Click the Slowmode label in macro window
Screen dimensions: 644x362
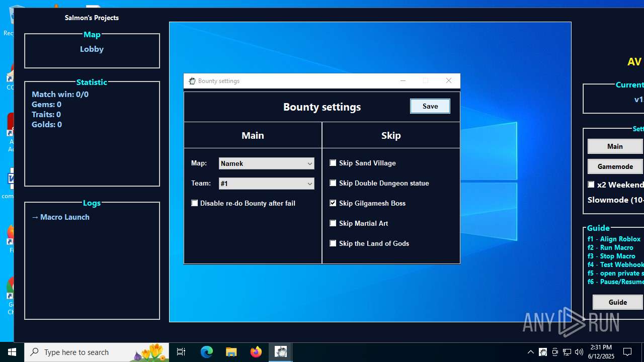pos(616,200)
